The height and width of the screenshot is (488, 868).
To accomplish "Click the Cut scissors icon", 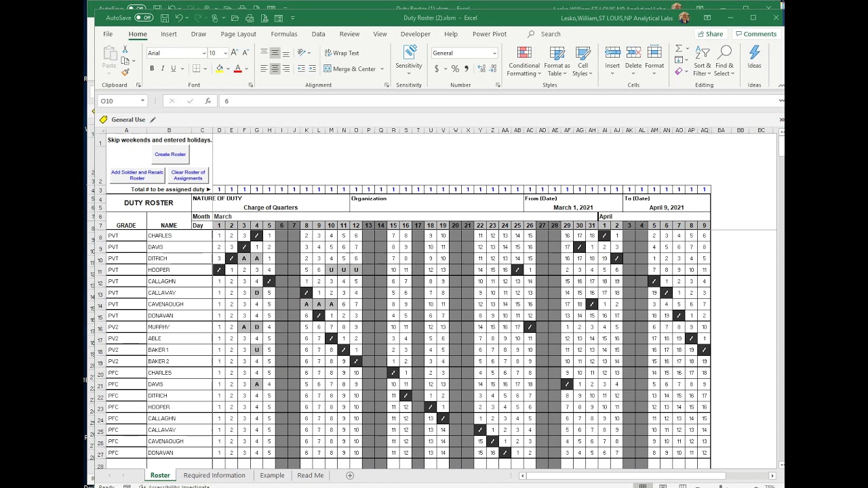I will [x=125, y=49].
